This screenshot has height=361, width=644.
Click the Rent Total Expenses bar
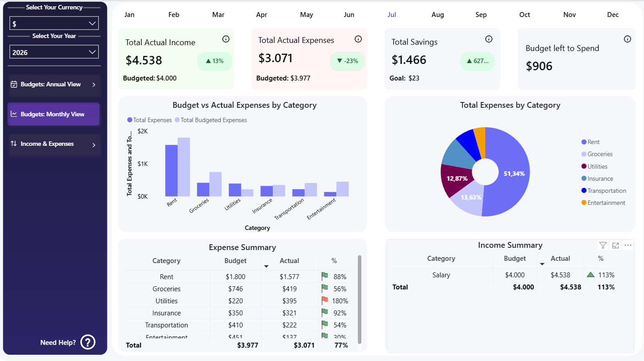(171, 170)
